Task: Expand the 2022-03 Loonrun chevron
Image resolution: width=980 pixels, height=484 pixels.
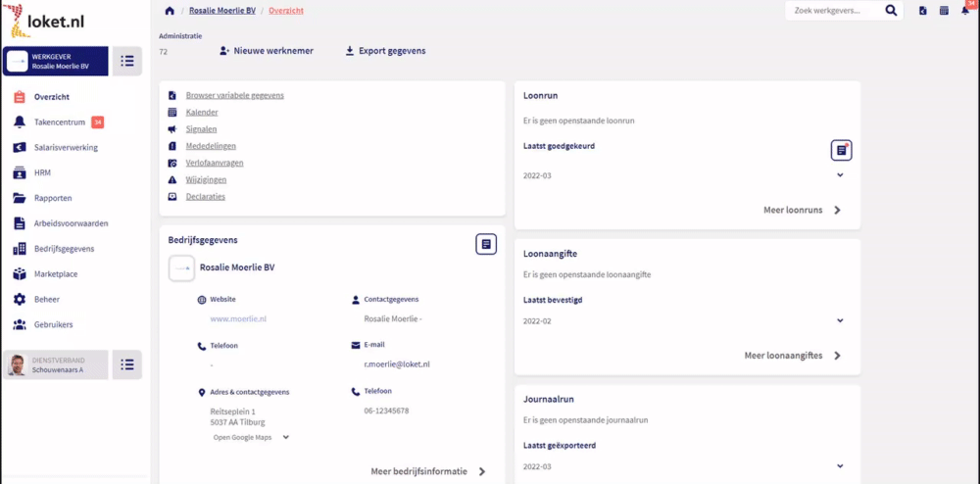Action: coord(840,175)
